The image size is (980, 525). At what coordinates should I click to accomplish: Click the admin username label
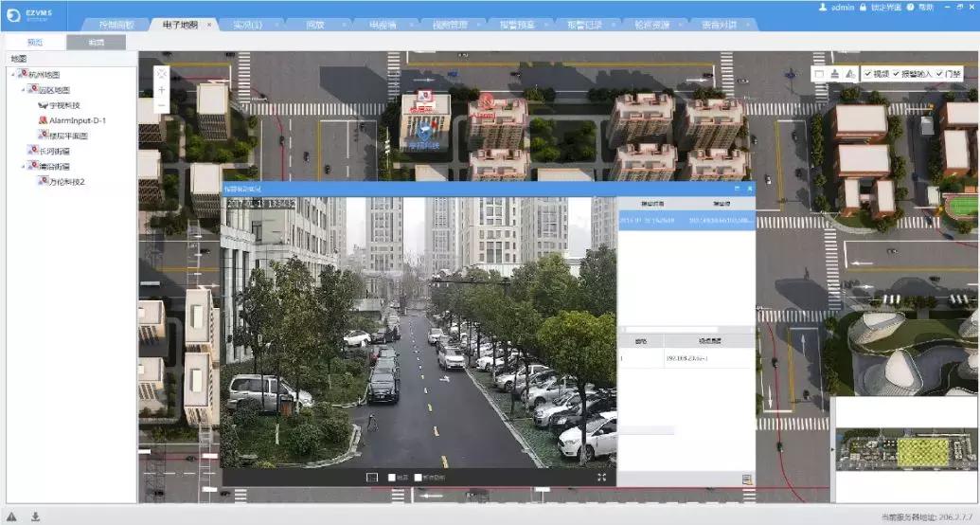pos(843,7)
